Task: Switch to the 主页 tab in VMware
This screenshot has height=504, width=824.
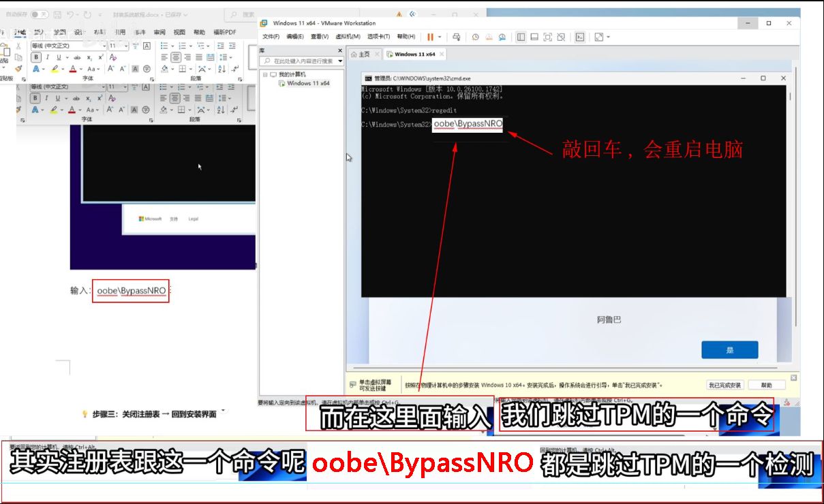Action: [x=361, y=54]
